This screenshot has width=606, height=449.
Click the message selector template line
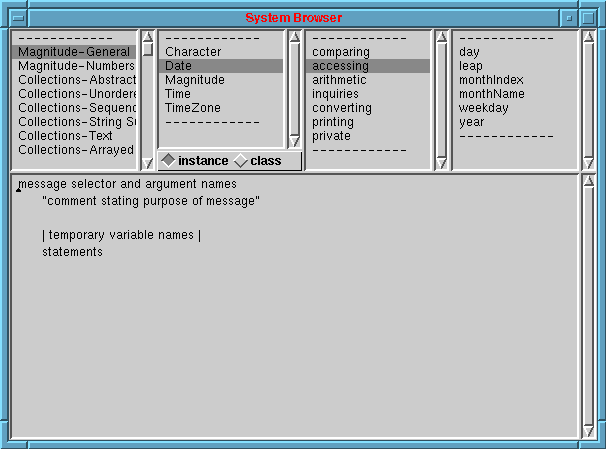(128, 184)
